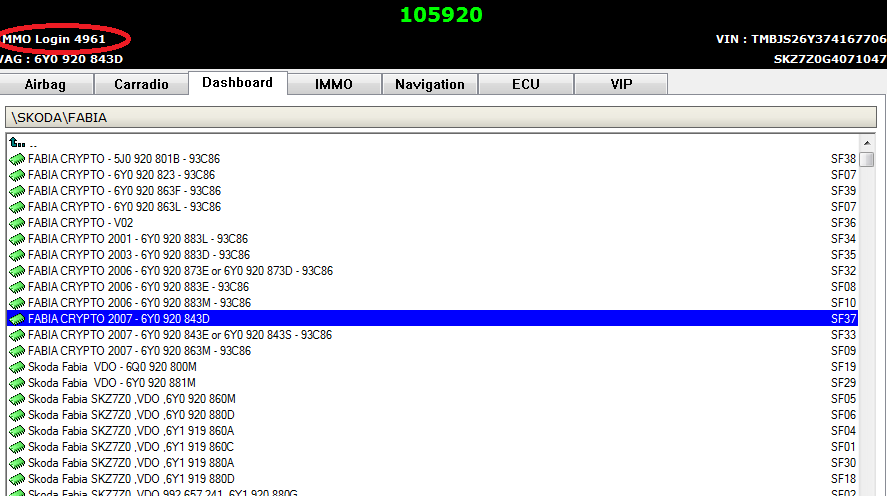Click chip icon of highlighted 6Y0 920 843D row
Screen dimensions: 887x496
[17, 318]
